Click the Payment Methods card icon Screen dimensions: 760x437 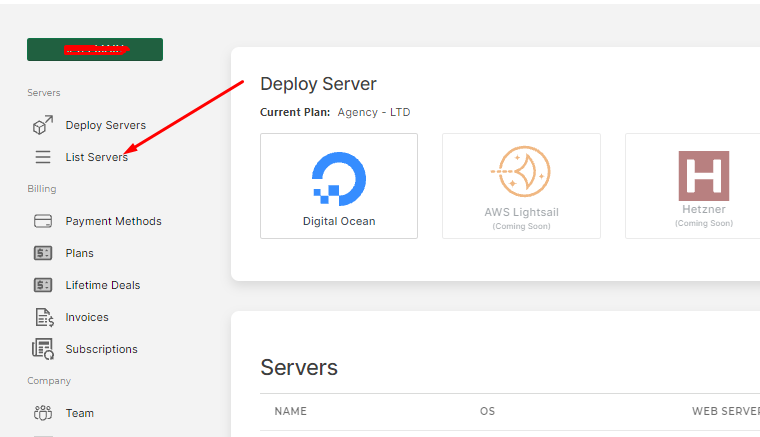click(43, 221)
